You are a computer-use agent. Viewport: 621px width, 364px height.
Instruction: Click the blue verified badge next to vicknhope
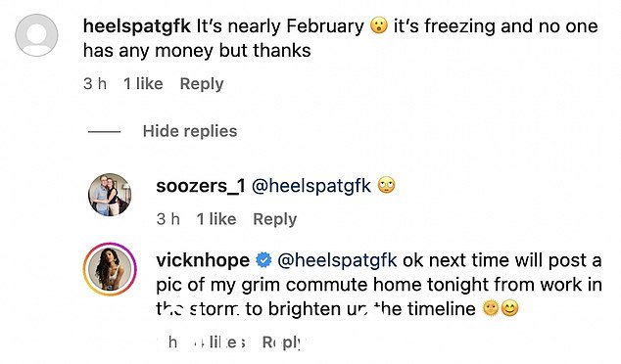263,260
